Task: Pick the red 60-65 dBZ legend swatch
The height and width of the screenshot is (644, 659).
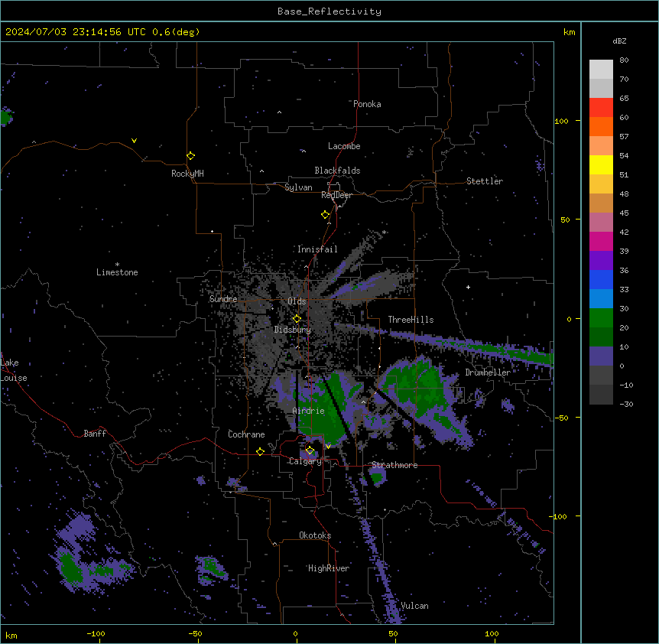Action: pos(601,107)
